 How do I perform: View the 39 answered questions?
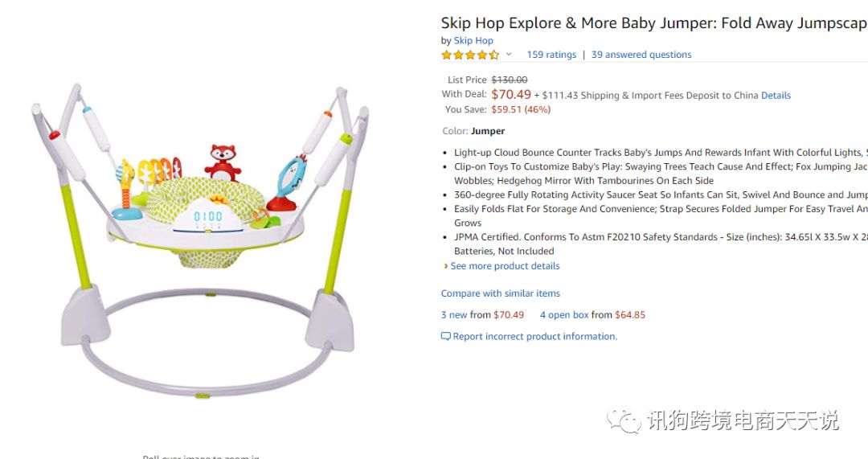(641, 55)
